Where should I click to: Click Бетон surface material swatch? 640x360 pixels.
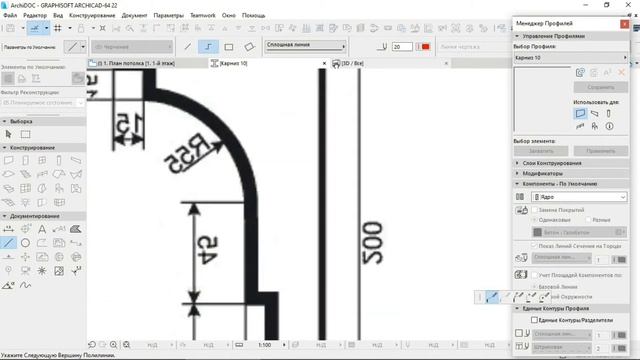pyautogui.click(x=537, y=232)
